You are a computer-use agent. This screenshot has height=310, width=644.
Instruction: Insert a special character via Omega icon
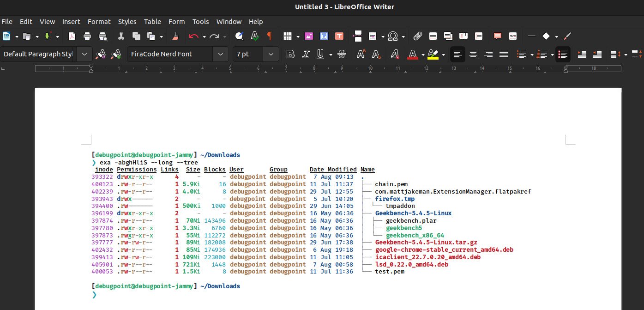coord(393,36)
